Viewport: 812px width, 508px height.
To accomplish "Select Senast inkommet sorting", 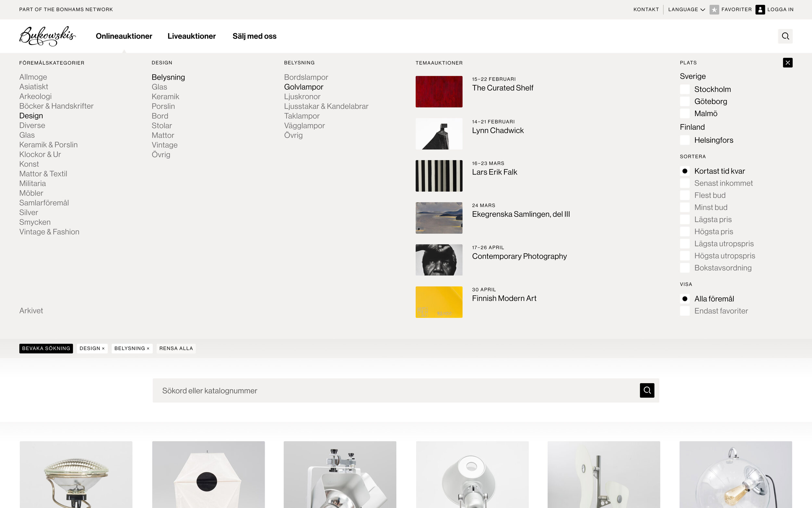I will [x=685, y=183].
